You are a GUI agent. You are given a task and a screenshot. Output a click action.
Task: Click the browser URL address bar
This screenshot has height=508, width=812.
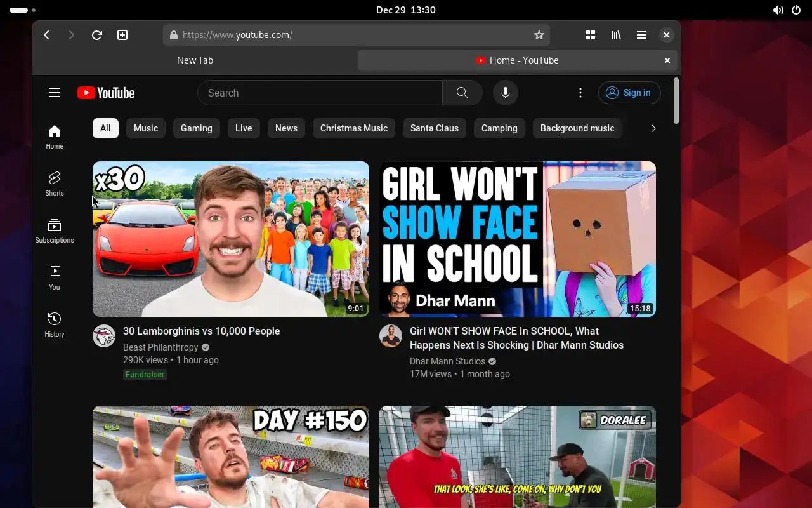pos(357,35)
